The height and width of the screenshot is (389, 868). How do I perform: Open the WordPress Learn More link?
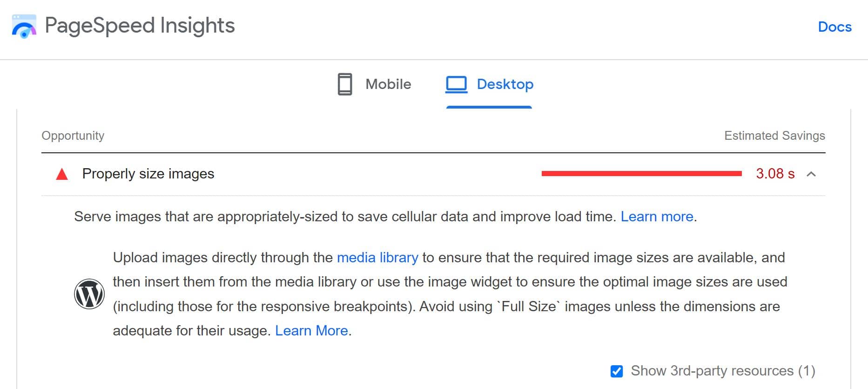pos(311,331)
